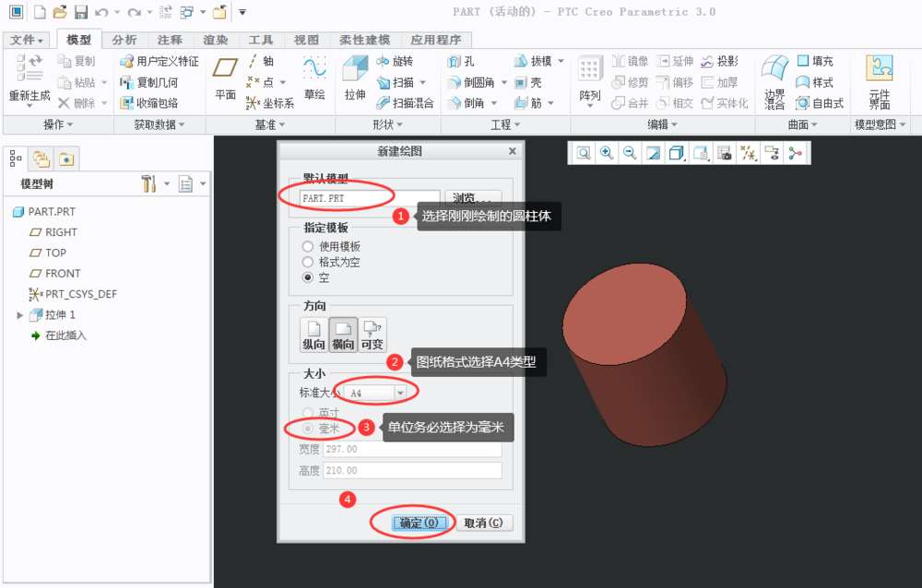Viewport: 922px width, 588px height.
Task: Select the 平面 plane tool
Action: [x=225, y=78]
